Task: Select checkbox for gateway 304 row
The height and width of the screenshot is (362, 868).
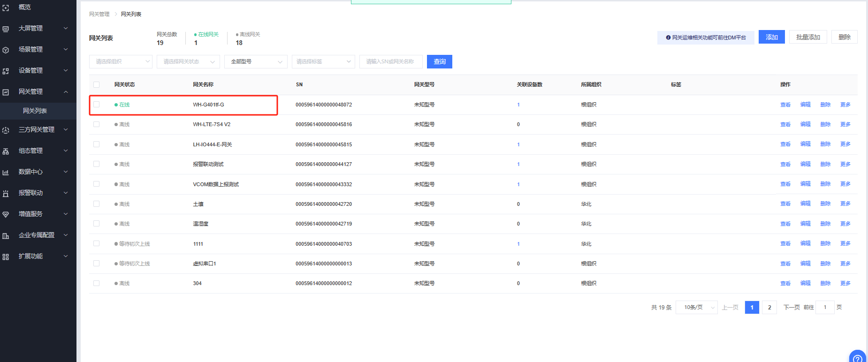Action: (96, 283)
